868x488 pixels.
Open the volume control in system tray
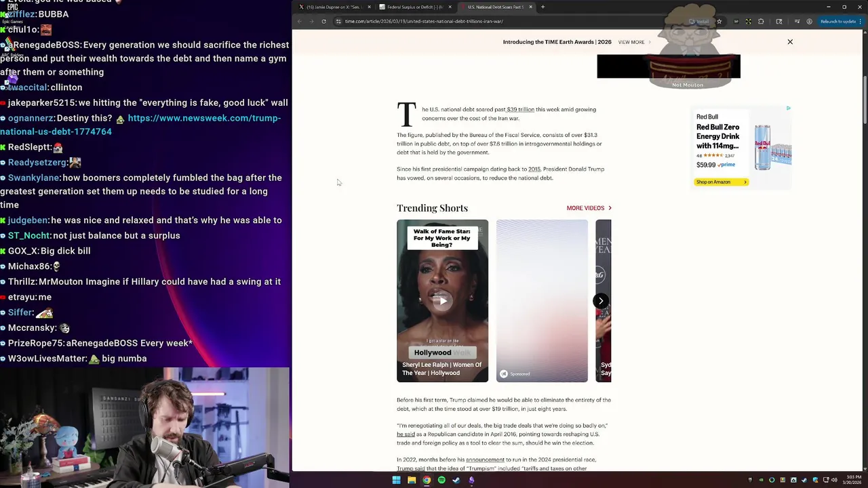[834, 480]
